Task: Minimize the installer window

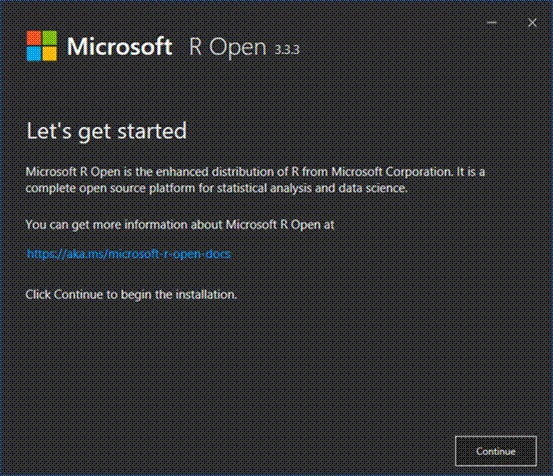Action: tap(492, 23)
